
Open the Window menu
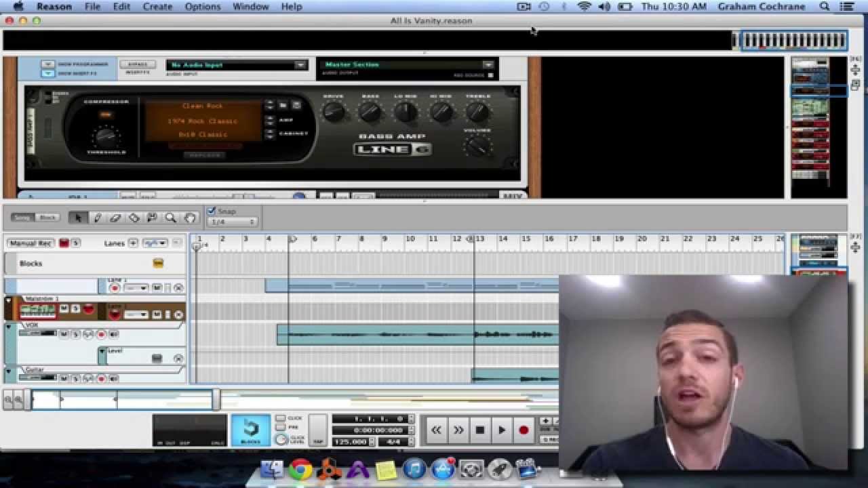coord(251,6)
